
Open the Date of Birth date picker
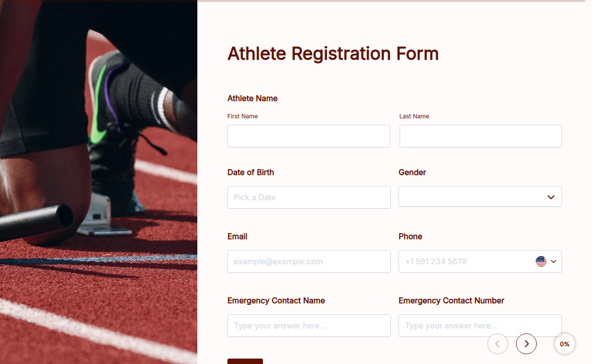coord(308,197)
